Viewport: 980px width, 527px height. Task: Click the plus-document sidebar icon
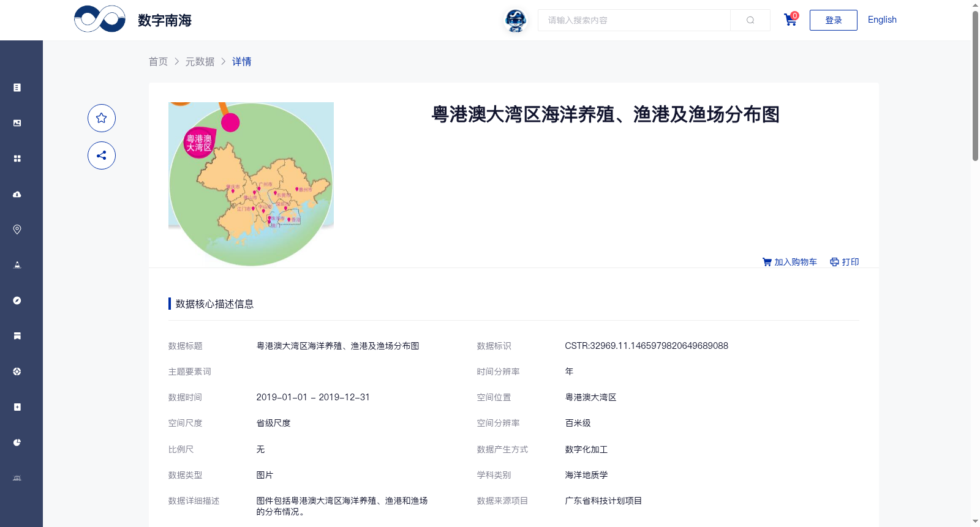[x=17, y=407]
